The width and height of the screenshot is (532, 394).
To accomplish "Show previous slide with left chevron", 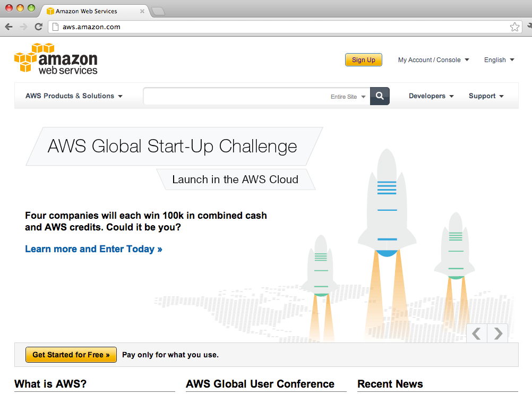I will click(477, 333).
